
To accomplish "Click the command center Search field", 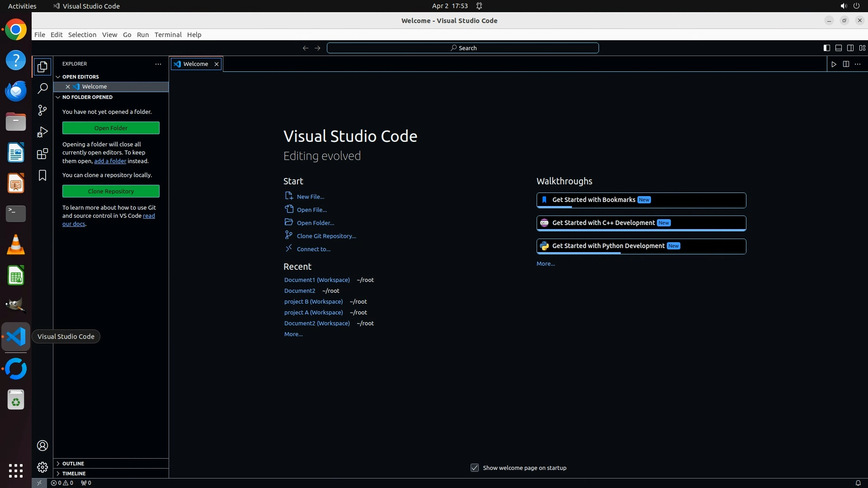I will click(462, 48).
